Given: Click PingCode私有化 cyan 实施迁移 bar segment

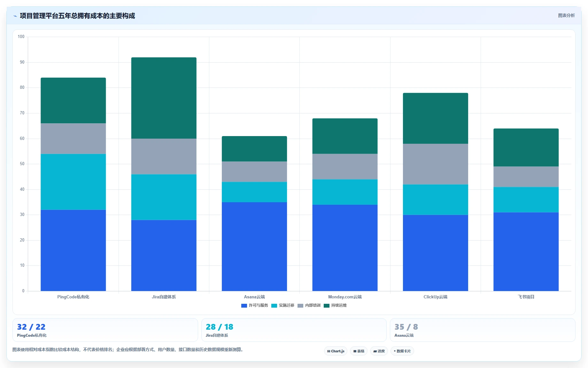Looking at the screenshot, I should (73, 182).
